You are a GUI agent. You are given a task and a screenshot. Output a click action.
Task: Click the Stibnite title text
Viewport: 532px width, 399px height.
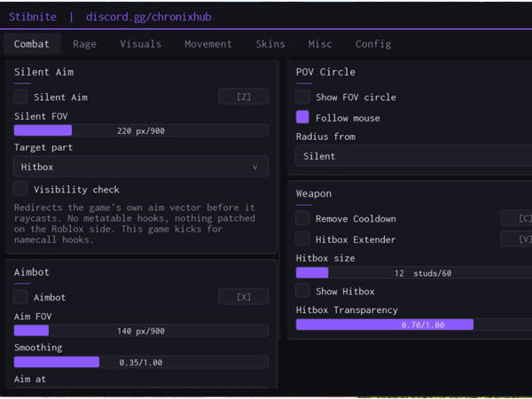[33, 17]
